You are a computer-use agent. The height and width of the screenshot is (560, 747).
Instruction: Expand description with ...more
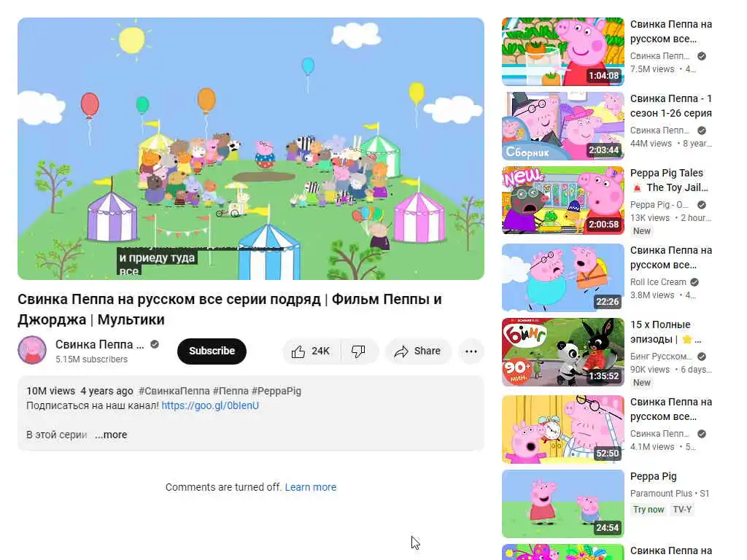tap(111, 435)
